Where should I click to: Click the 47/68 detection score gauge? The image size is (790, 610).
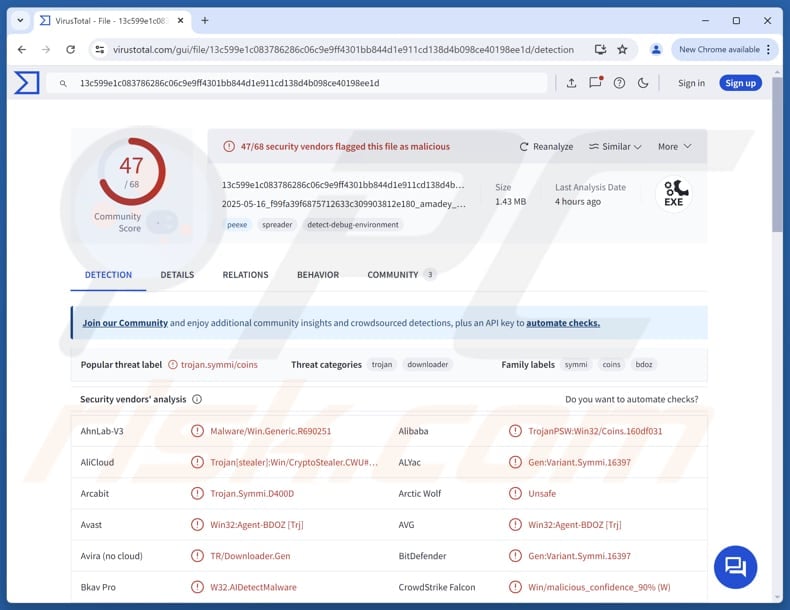click(132, 172)
